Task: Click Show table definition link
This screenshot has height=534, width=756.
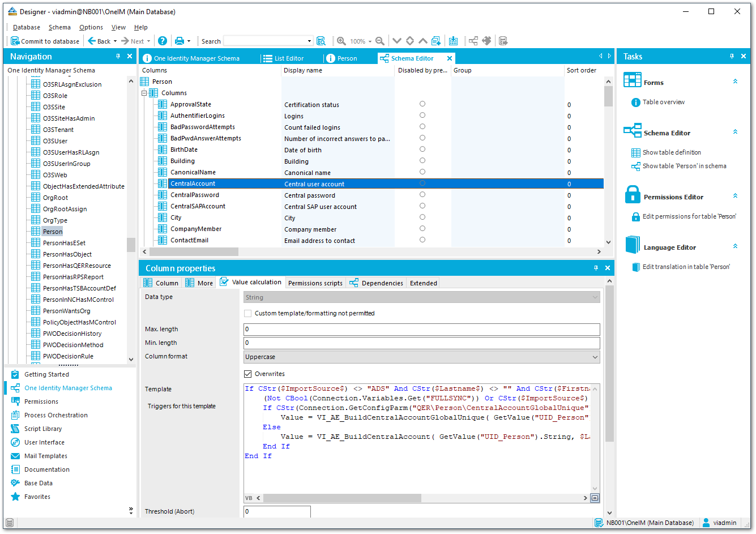Action: pyautogui.click(x=672, y=152)
